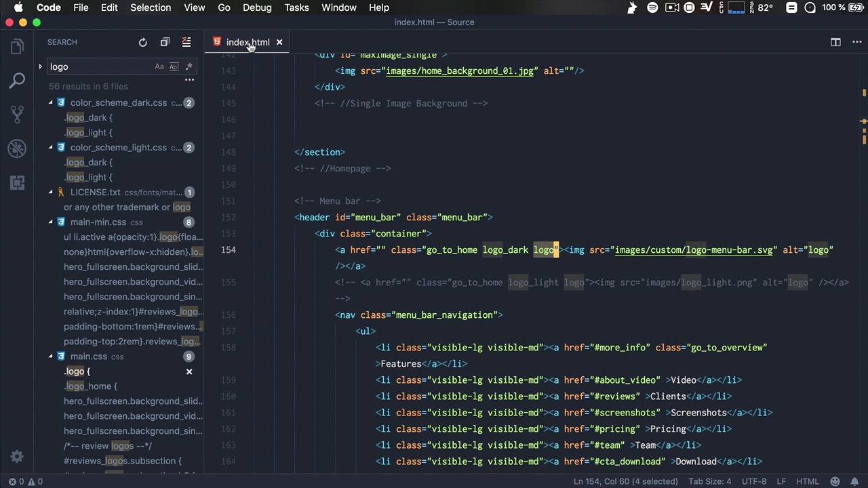Close the index.html tab

pyautogui.click(x=279, y=42)
